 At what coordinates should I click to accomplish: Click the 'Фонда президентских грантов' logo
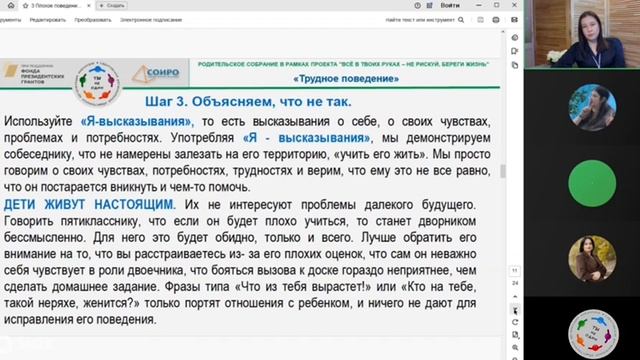(34, 73)
